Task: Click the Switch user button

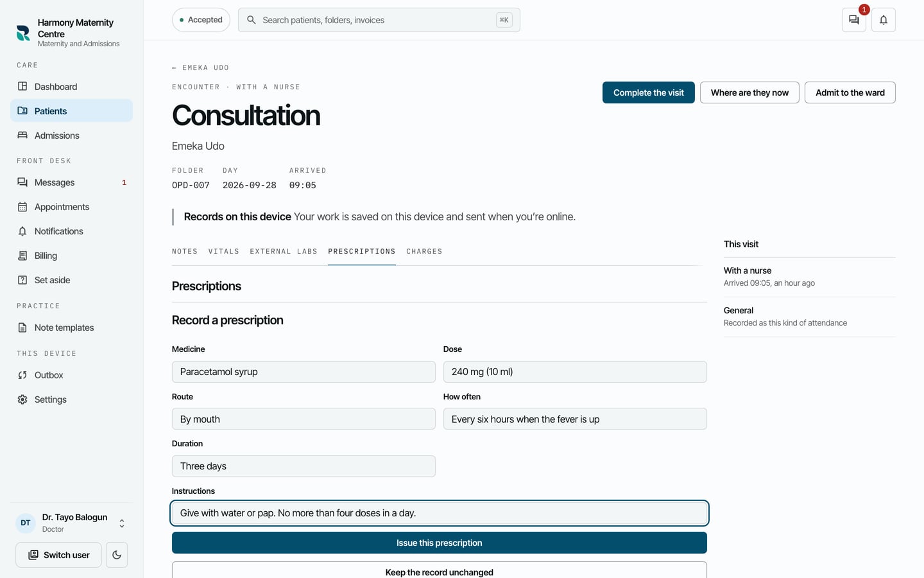Action: [58, 555]
